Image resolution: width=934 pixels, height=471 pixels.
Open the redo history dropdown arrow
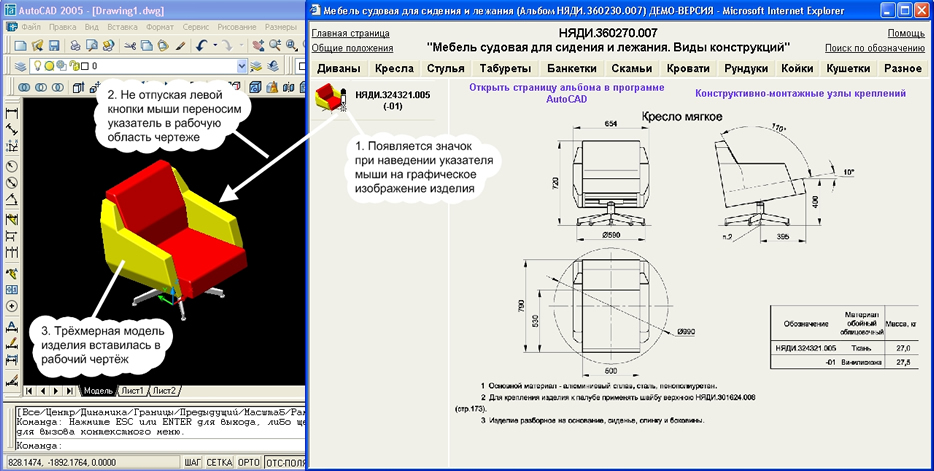pos(241,45)
